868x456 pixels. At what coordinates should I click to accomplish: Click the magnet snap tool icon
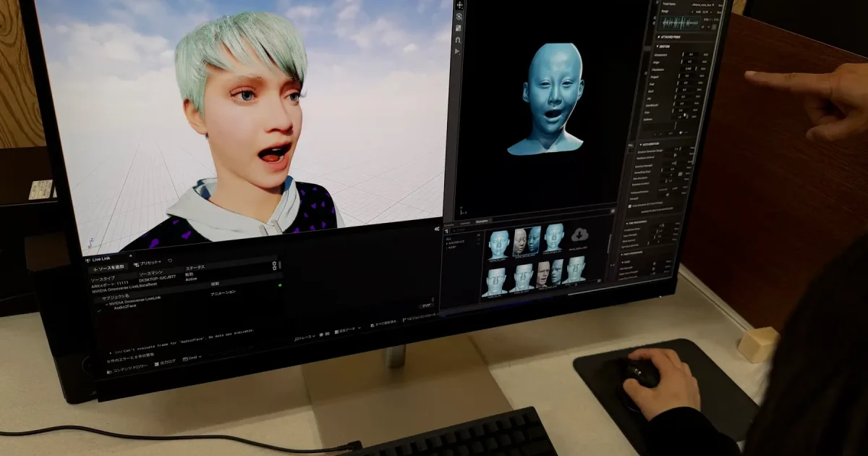(458, 39)
